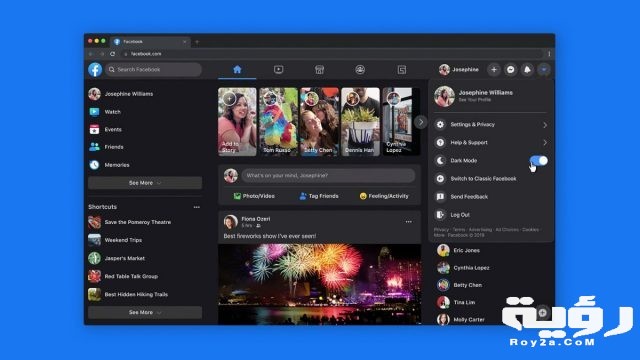Click the Facebook logo icon
This screenshot has height=360, width=640.
[95, 70]
